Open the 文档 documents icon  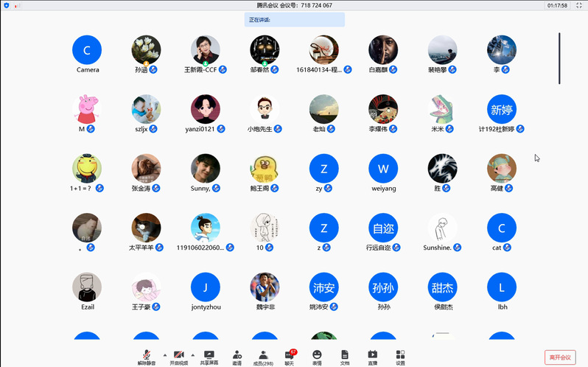click(x=344, y=357)
